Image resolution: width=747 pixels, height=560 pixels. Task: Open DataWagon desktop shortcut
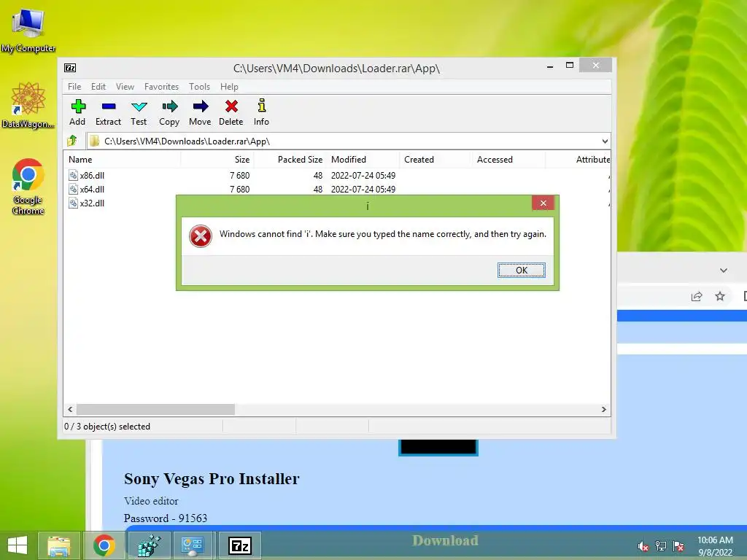[x=28, y=105]
